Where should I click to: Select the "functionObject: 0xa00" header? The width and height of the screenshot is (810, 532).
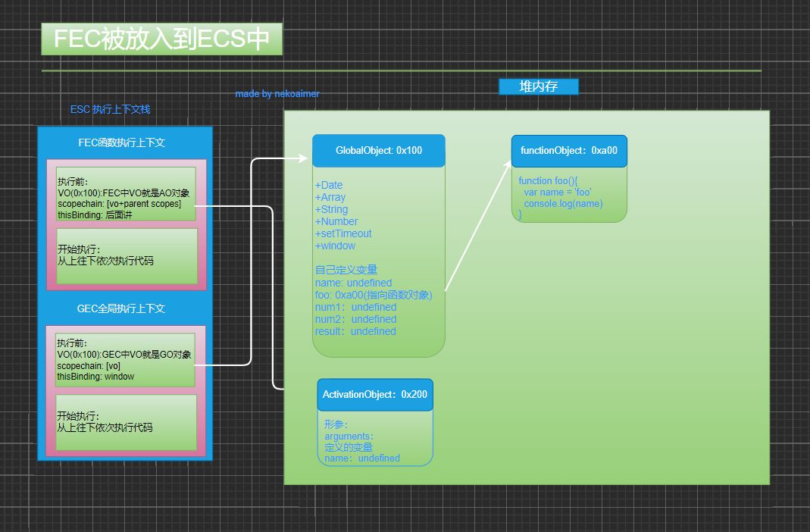pos(568,151)
